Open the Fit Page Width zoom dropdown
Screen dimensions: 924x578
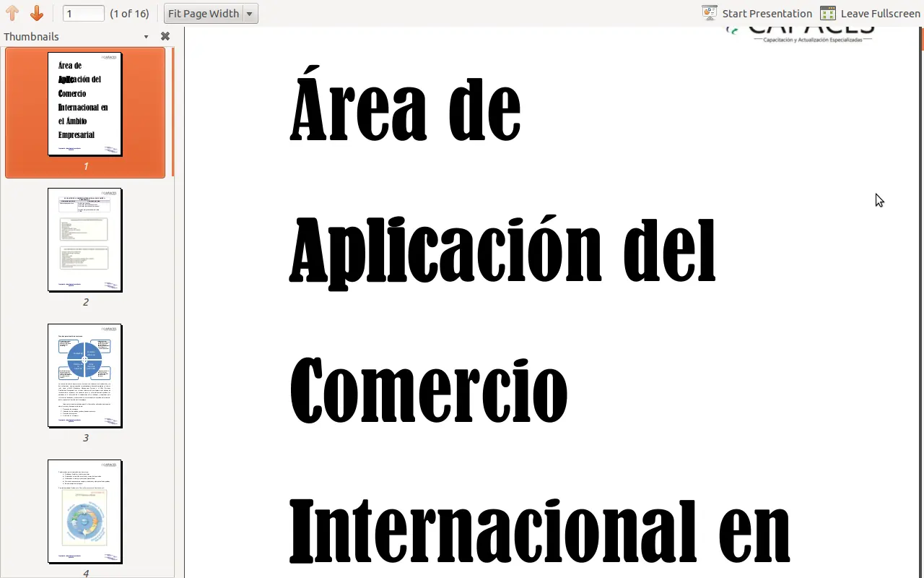pyautogui.click(x=211, y=13)
